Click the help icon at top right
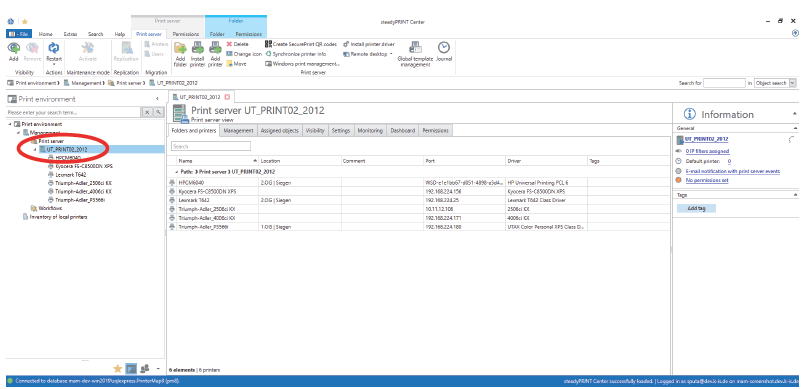Screen dimensions: 804x389 click(x=795, y=33)
